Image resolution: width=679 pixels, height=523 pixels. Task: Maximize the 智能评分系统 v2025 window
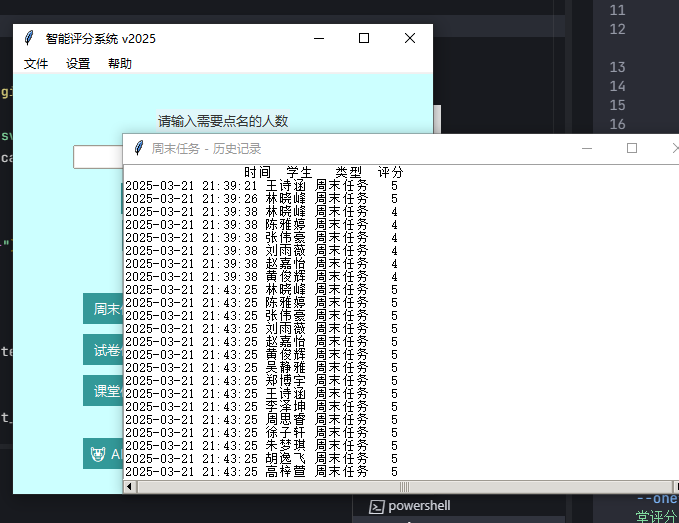pyautogui.click(x=364, y=39)
